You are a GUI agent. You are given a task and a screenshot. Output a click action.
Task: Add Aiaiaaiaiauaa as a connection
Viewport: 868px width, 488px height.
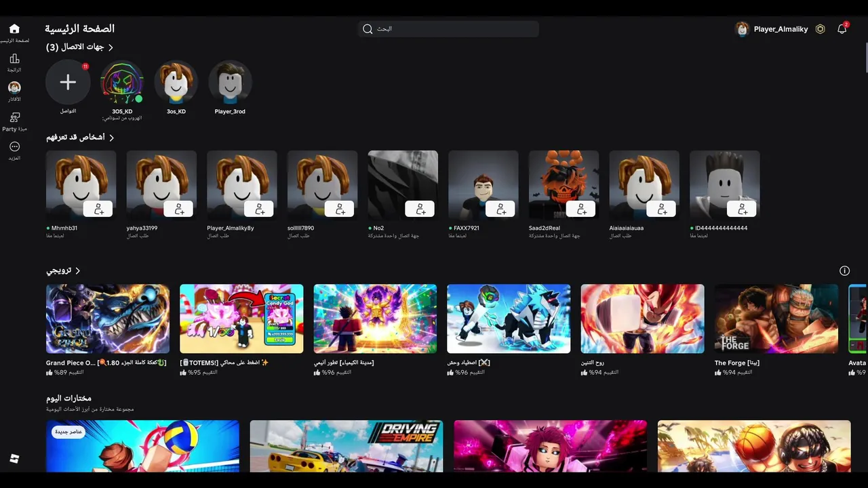pos(662,209)
